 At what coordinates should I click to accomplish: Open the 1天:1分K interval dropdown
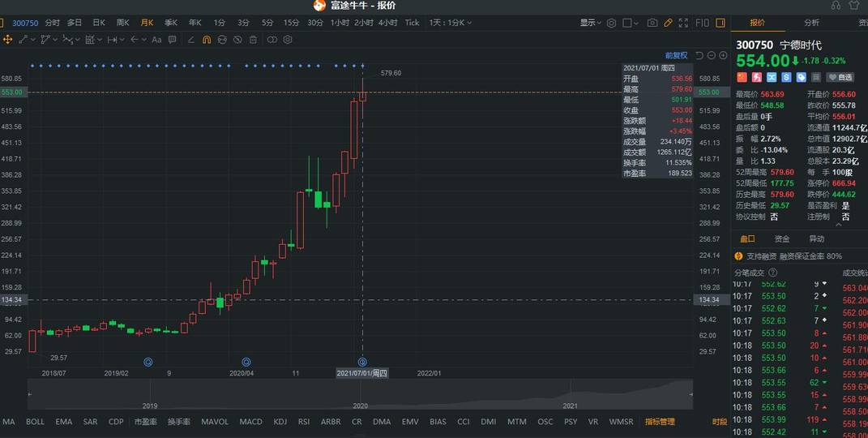pyautogui.click(x=450, y=23)
